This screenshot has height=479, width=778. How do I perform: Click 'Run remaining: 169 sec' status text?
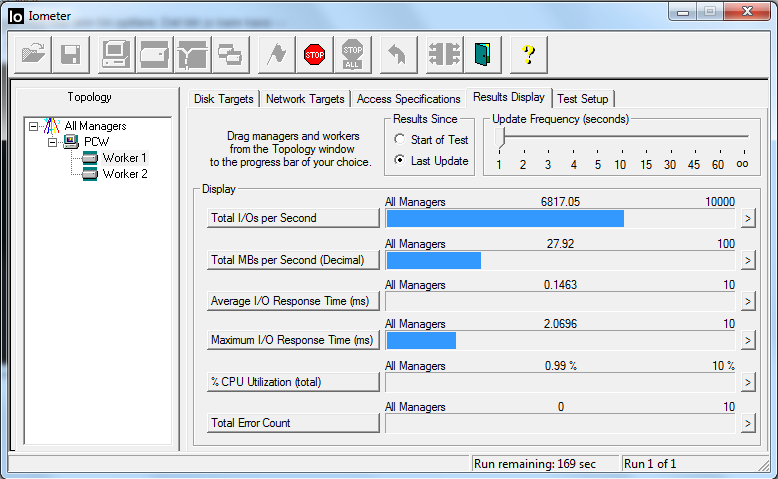pos(534,464)
